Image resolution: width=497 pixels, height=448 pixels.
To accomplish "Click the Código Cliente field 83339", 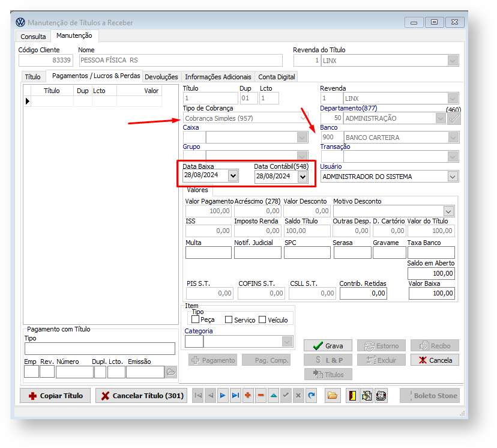I will click(46, 60).
